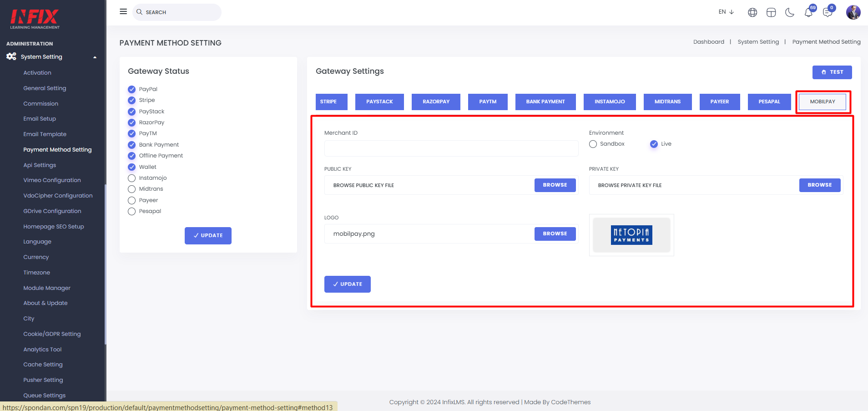The image size is (868, 411).
Task: Open Activation in sidebar
Action: coord(37,73)
